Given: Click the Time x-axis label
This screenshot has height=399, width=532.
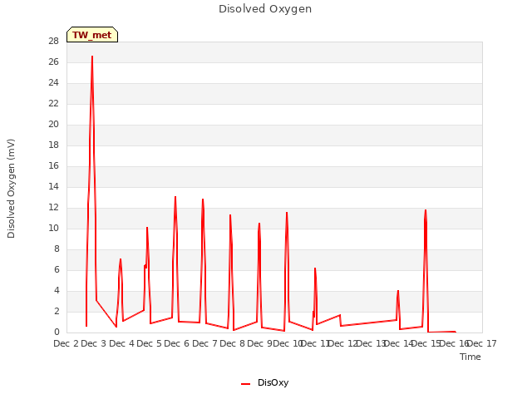Looking at the screenshot, I should tap(470, 357).
